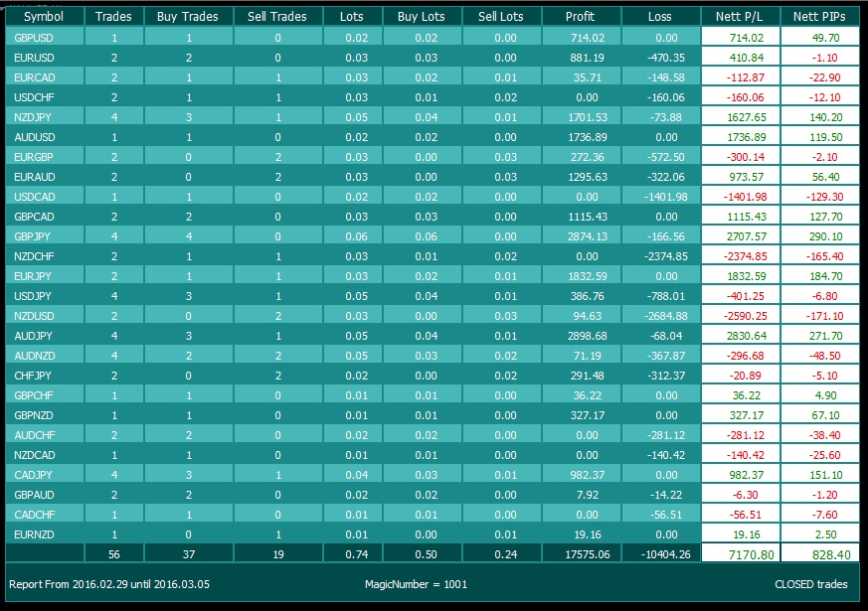Click USDCAD Nett PIPs value -129.30
This screenshot has width=868, height=611.
[x=825, y=197]
